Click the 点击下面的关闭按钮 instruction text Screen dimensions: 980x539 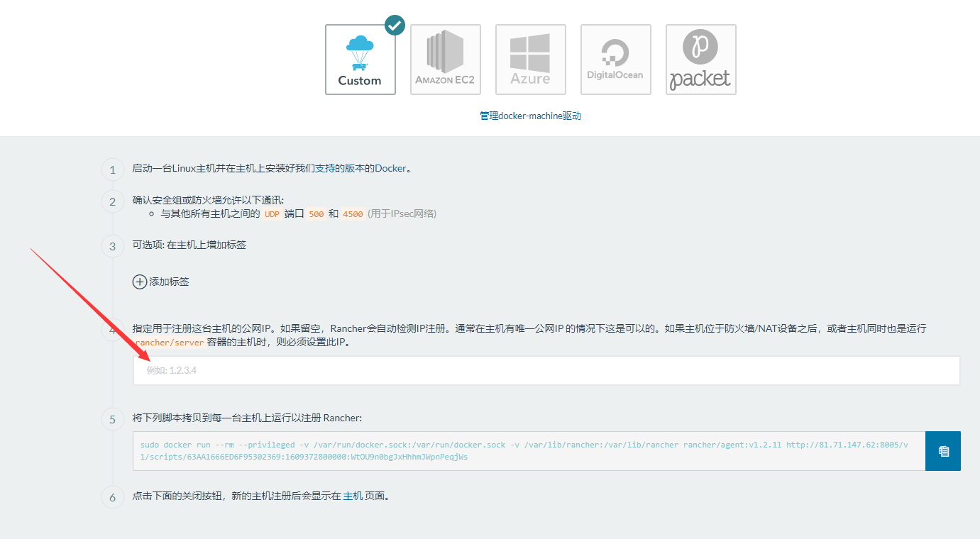261,496
